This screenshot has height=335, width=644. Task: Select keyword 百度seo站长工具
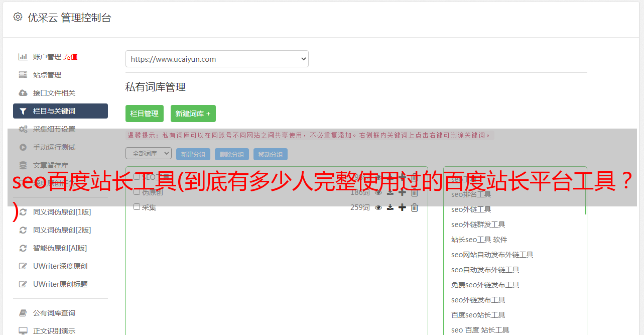pos(478,315)
